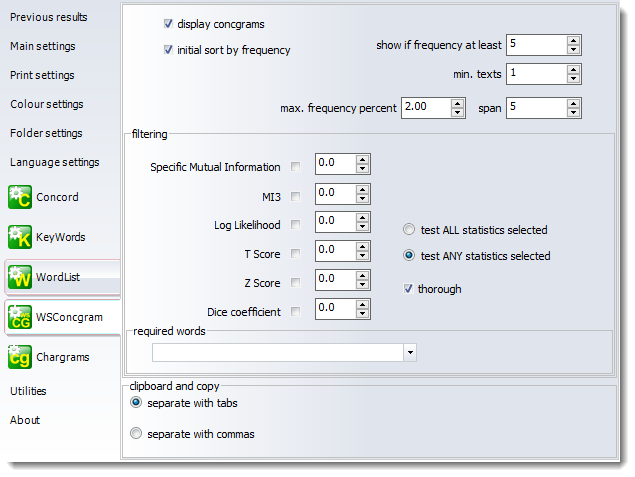Increase max. frequency percent value
Image resolution: width=635 pixels, height=477 pixels.
coord(457,102)
